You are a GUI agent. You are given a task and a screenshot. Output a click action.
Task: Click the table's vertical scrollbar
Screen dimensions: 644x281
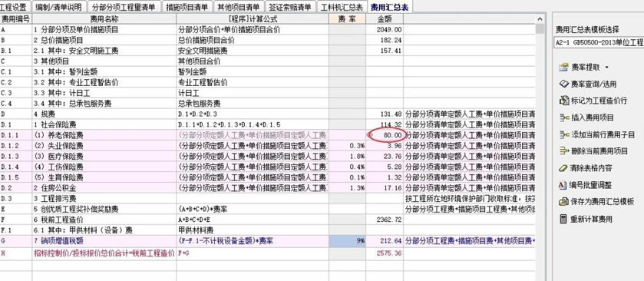pyautogui.click(x=540, y=148)
